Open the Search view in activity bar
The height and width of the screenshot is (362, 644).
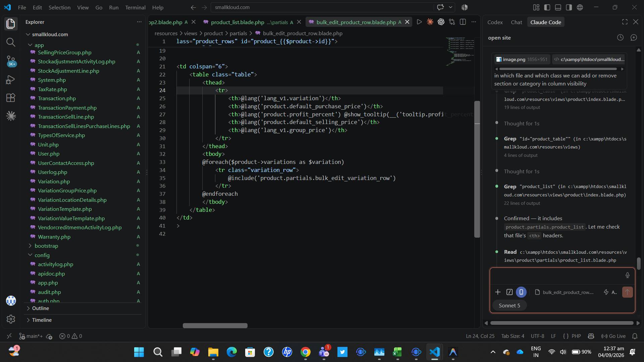tap(11, 42)
